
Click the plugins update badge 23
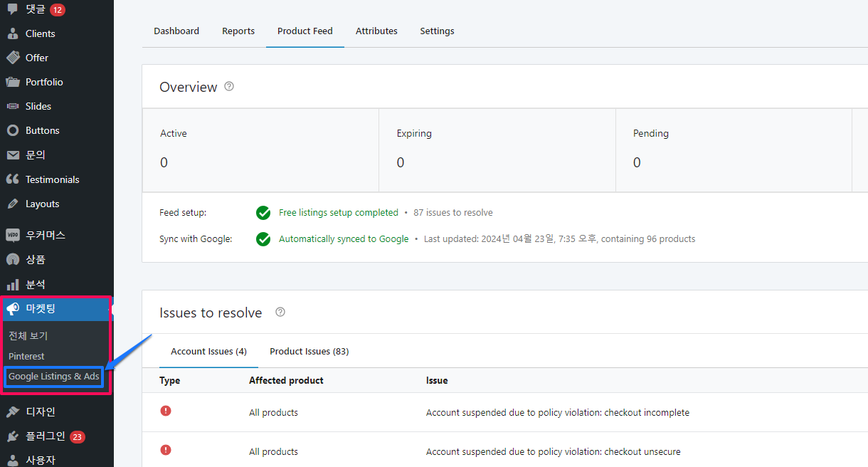point(78,436)
